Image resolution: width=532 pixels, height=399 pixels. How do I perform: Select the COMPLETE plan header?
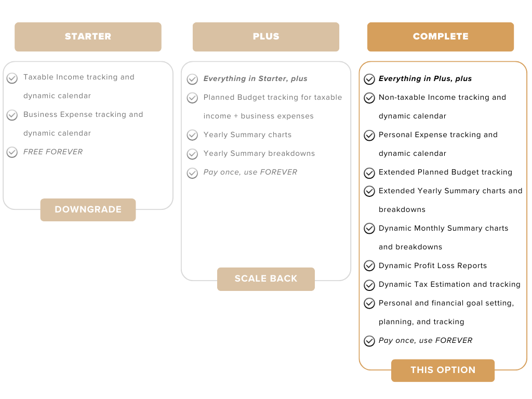coord(441,37)
